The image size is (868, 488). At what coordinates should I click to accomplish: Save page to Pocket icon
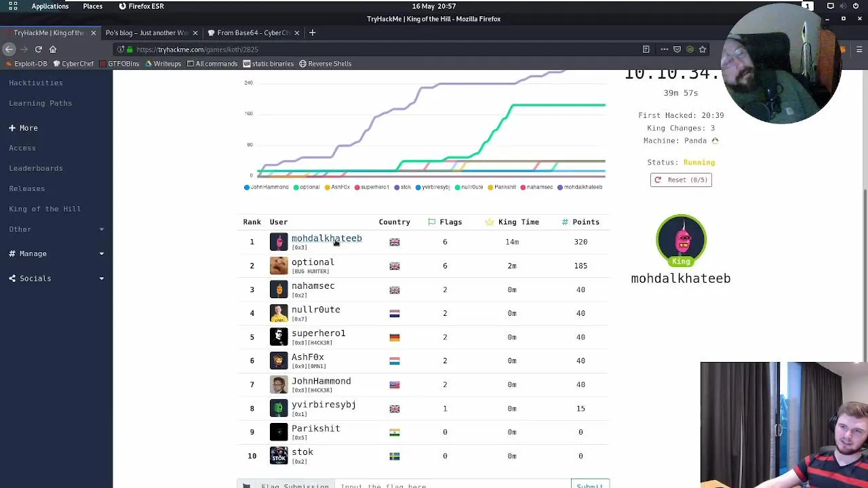tap(677, 49)
